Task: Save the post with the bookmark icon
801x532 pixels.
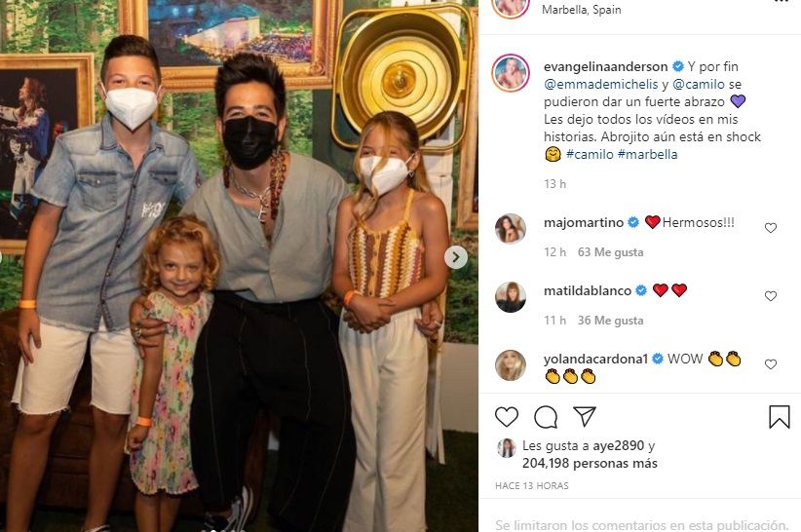Action: tap(779, 417)
